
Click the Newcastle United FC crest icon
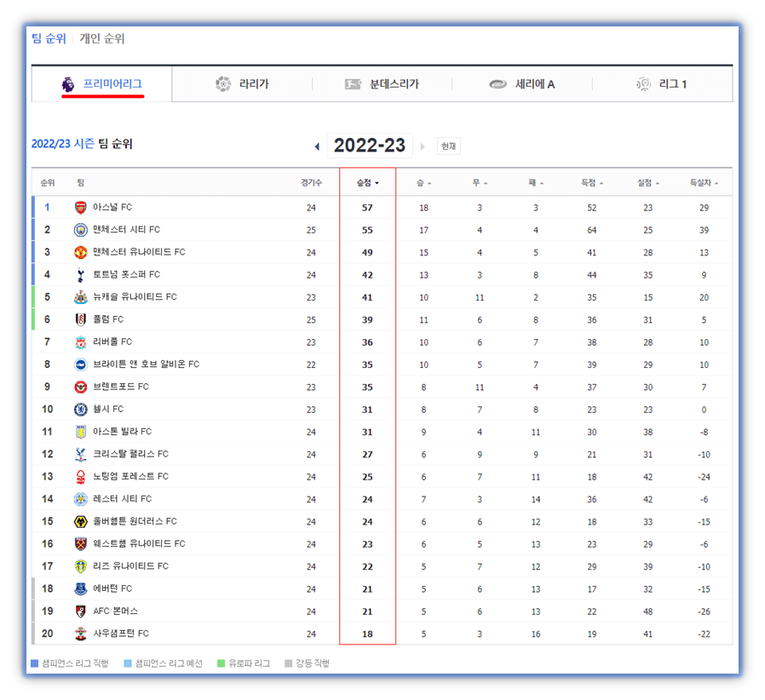[80, 297]
